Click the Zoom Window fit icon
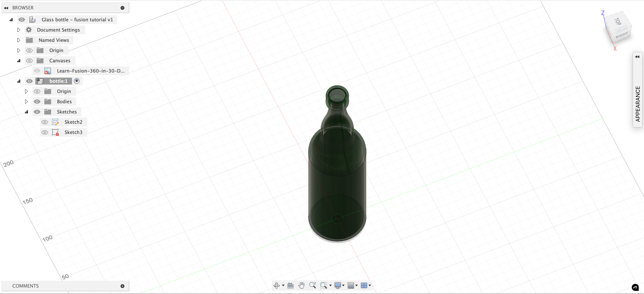Viewport: 644px width, 294px height. tap(323, 285)
